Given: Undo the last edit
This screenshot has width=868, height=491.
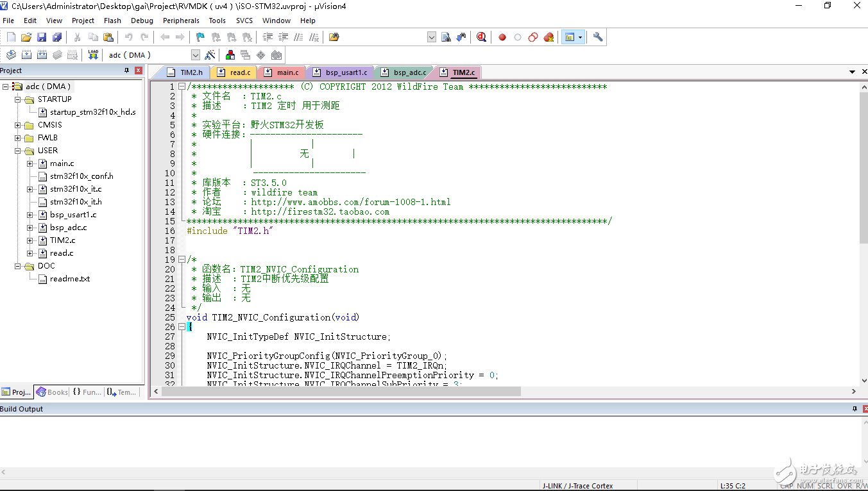Looking at the screenshot, I should tap(129, 37).
